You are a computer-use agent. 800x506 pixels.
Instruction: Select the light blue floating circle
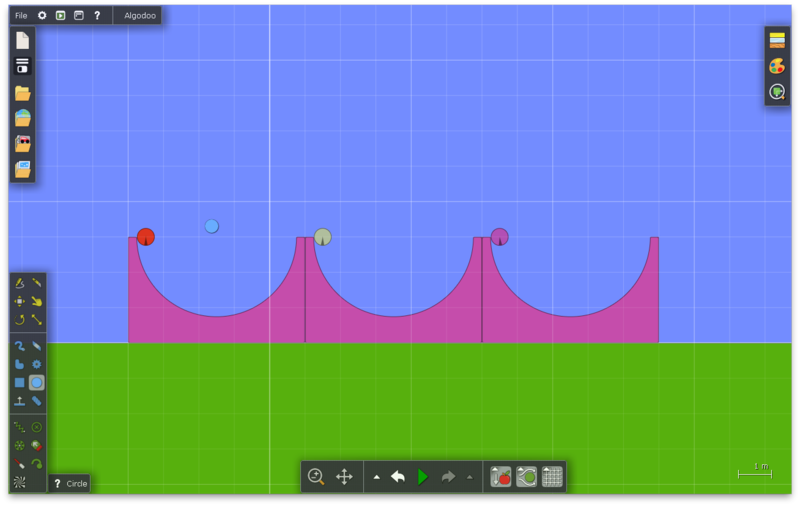[x=212, y=226]
